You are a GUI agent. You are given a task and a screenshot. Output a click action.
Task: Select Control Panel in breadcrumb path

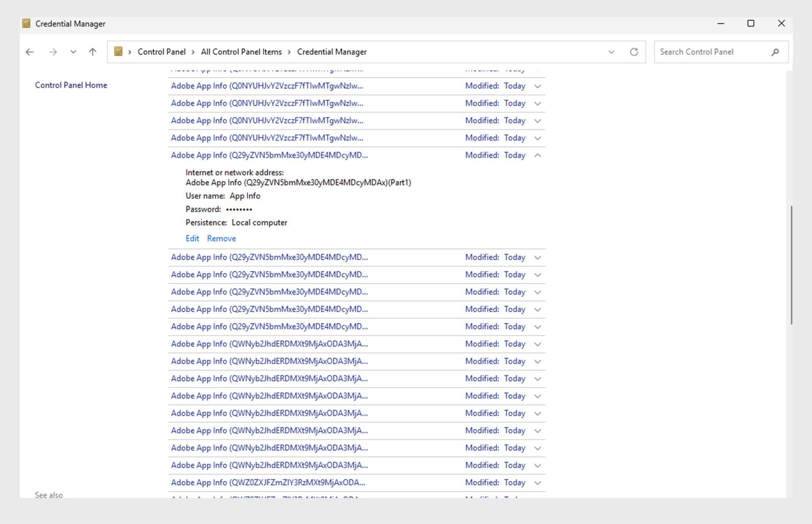coord(161,52)
